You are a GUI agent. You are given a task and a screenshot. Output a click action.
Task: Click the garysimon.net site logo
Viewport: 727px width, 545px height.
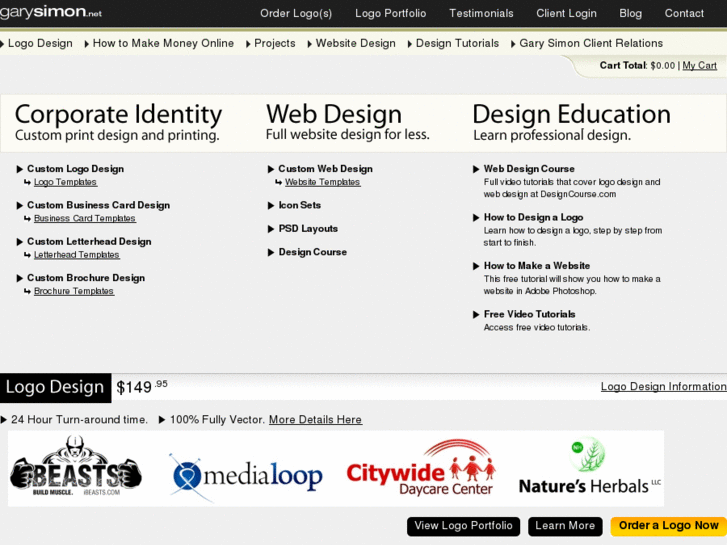(51, 13)
